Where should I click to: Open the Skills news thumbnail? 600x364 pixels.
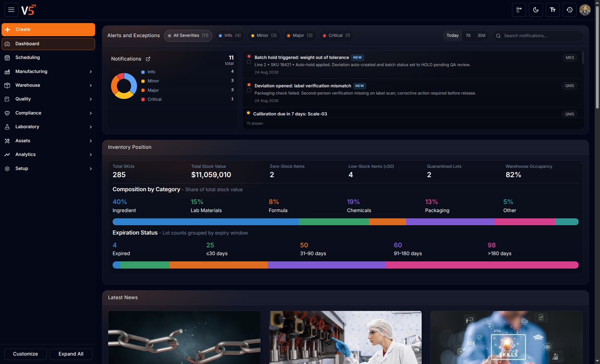point(506,337)
